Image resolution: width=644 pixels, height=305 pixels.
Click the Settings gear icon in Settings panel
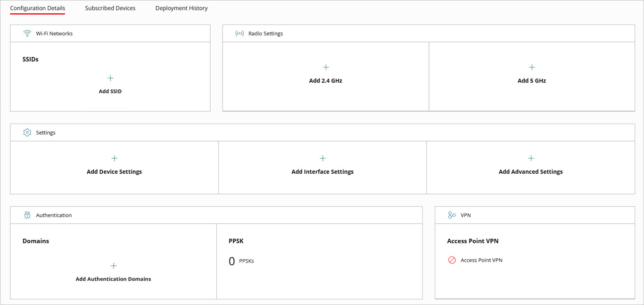[x=27, y=132]
